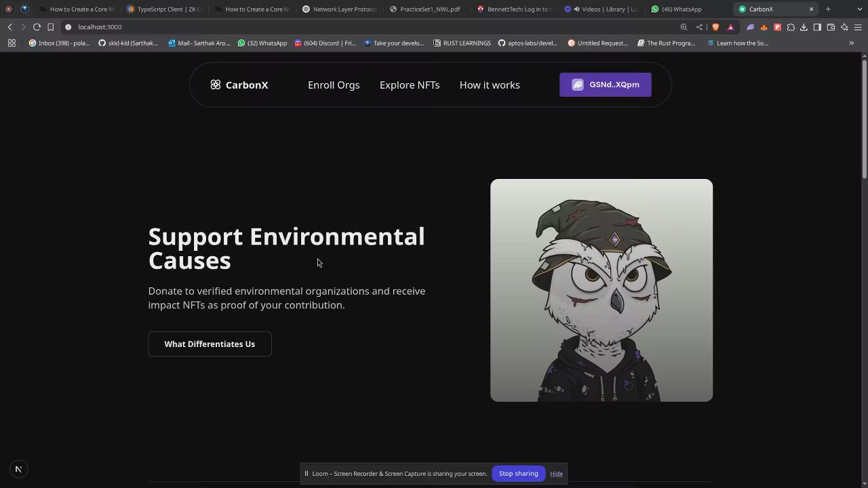The width and height of the screenshot is (868, 488).
Task: Click the Next.js dev indicator icon
Action: [x=18, y=469]
